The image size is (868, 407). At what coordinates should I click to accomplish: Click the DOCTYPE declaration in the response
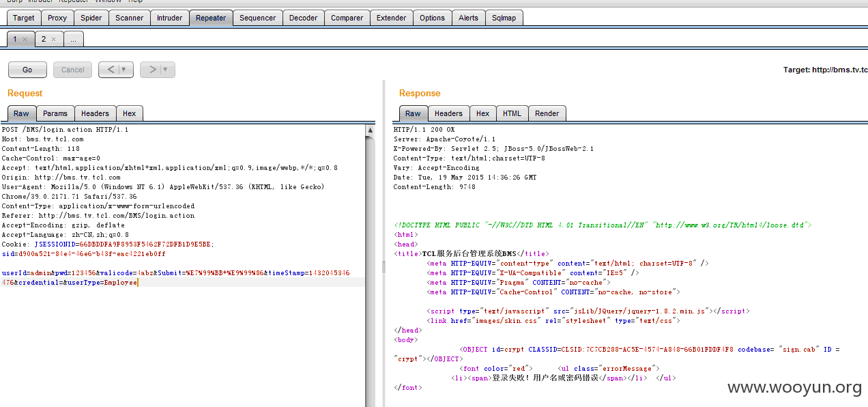click(x=602, y=225)
